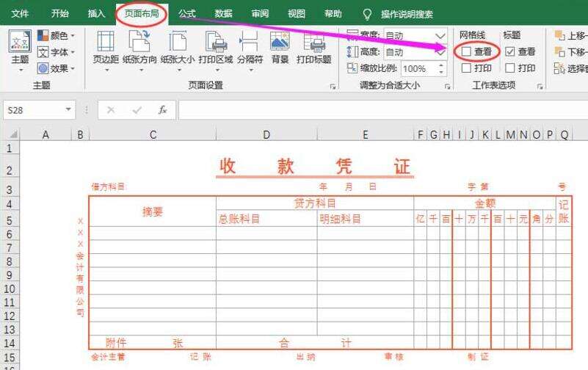Click the formula bar input area
Viewport: 588px width, 370px height.
click(x=383, y=110)
